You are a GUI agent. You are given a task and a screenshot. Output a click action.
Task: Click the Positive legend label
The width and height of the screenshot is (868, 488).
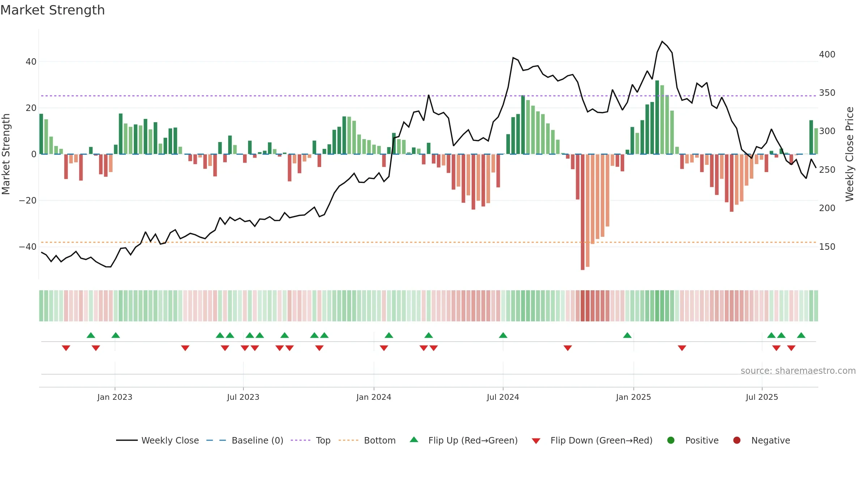[x=702, y=440]
